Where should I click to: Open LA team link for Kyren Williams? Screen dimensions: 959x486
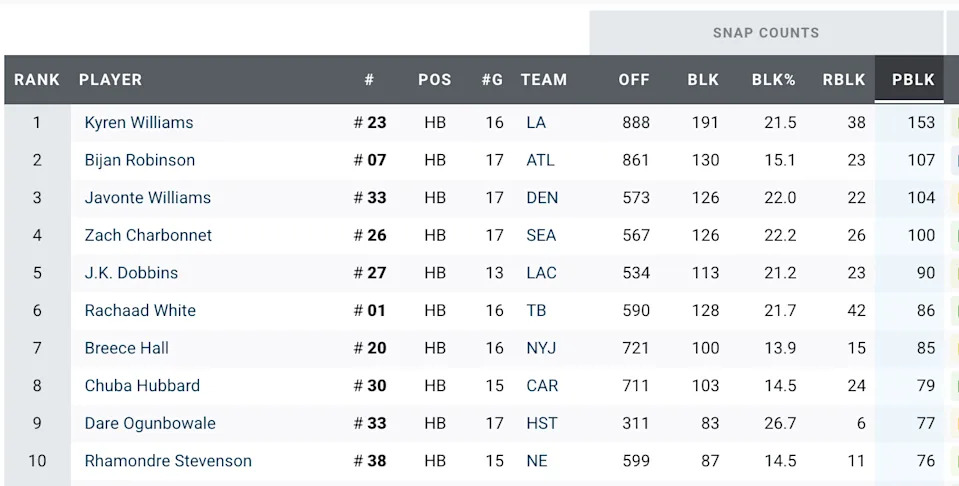pos(536,123)
